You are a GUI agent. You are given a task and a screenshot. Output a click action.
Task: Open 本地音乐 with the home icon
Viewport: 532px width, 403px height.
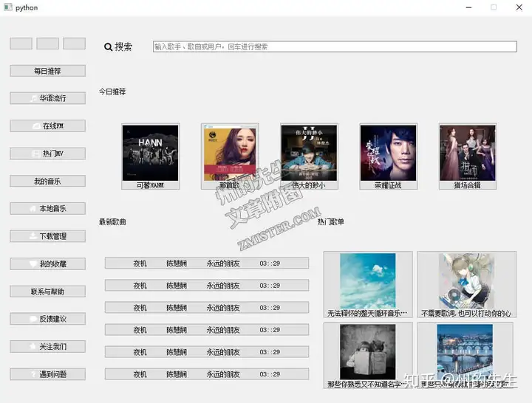(x=47, y=208)
